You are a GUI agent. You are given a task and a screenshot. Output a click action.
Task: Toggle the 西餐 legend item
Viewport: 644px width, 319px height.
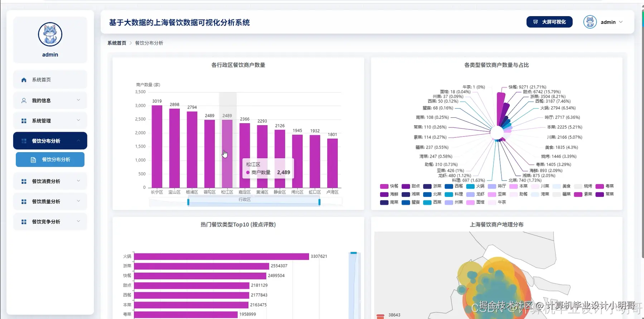click(x=454, y=186)
